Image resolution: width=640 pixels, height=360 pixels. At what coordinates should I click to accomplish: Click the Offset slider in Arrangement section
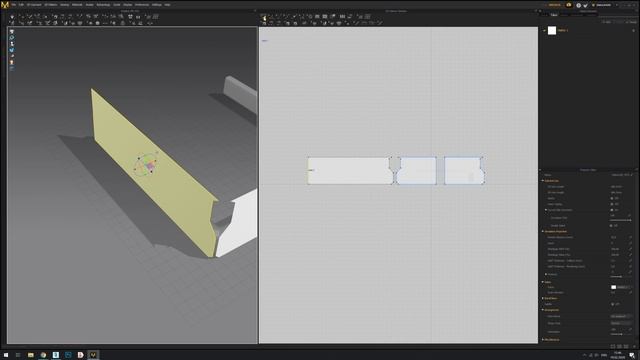pos(621,334)
